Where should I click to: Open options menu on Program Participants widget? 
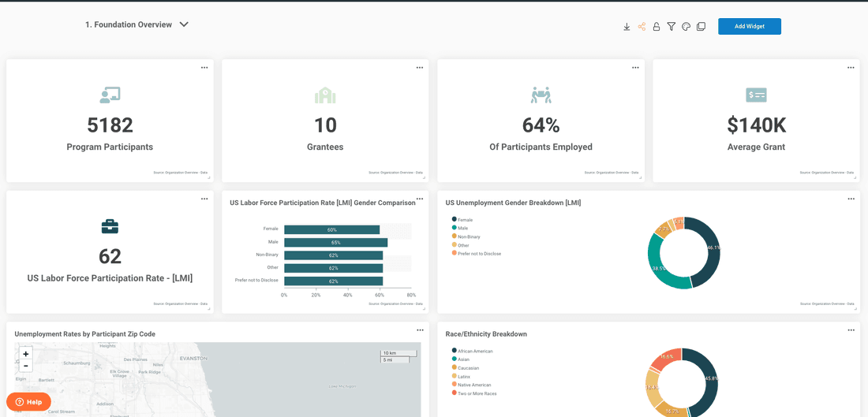tap(204, 68)
